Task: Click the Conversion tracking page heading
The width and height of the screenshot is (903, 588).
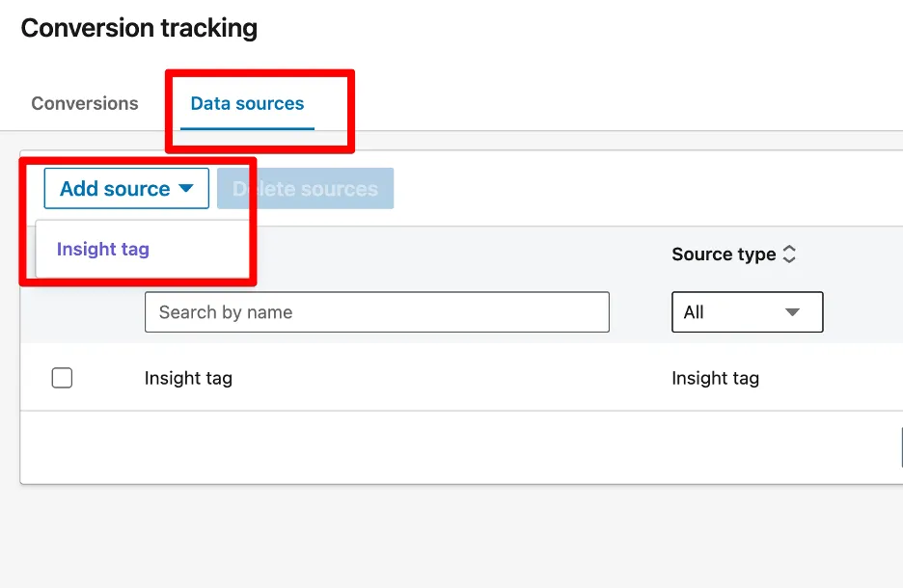Action: pos(139,28)
